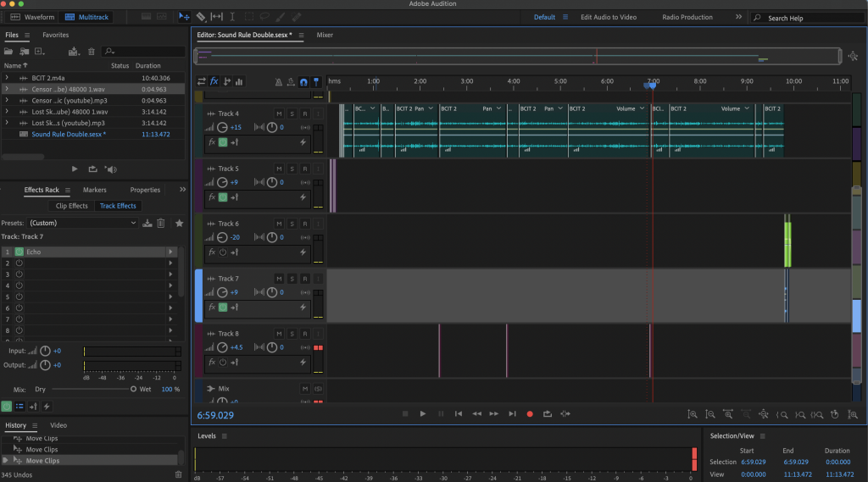Click the transport Record button
Screen dimensions: 868x482
(x=530, y=414)
